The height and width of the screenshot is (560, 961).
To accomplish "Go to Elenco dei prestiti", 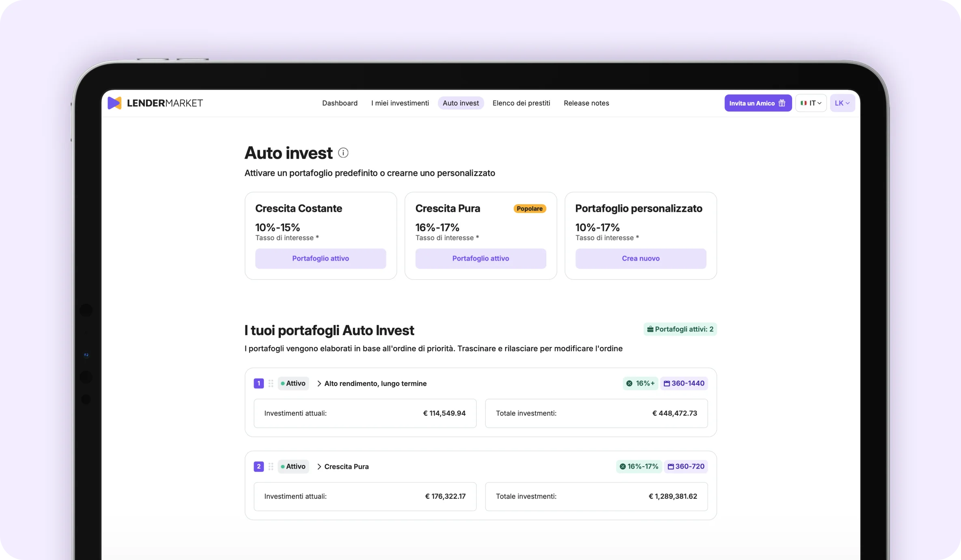I will pos(521,103).
